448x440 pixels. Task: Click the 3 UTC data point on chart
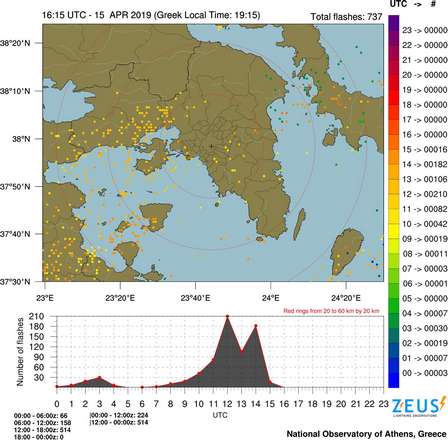(99, 377)
